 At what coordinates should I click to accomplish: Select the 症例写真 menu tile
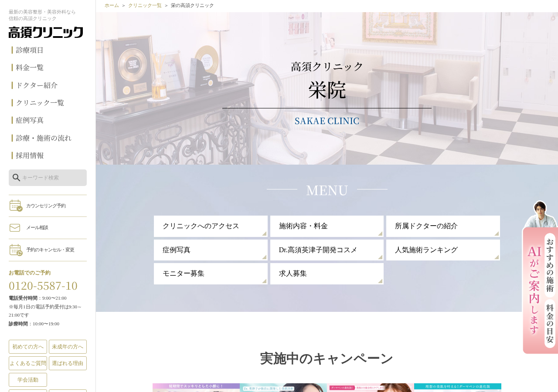211,250
